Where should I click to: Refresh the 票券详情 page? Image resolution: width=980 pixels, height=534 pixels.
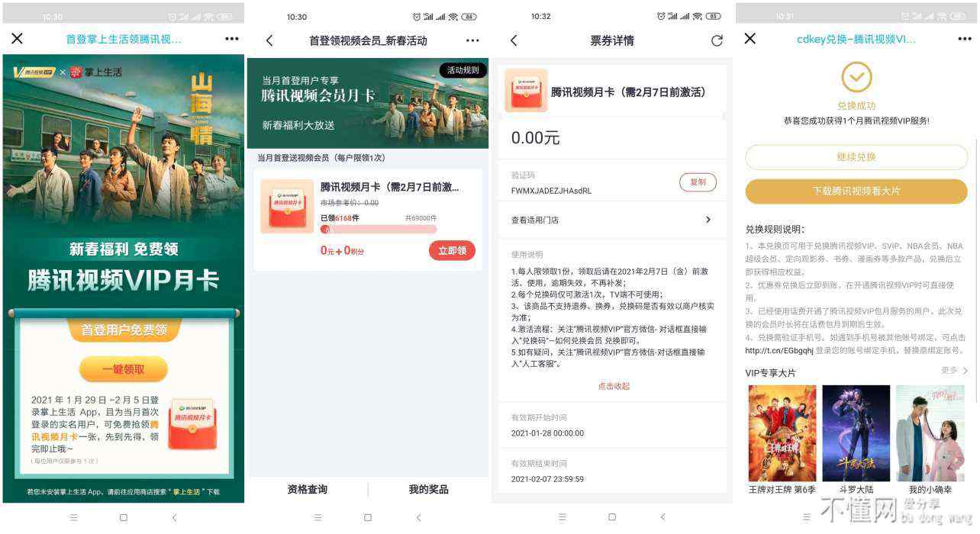tap(717, 40)
